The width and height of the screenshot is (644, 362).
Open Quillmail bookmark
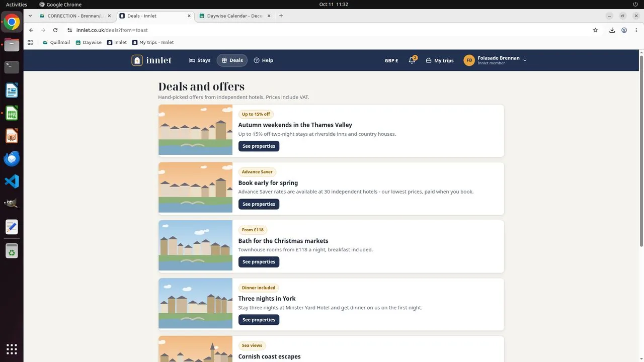(56, 42)
